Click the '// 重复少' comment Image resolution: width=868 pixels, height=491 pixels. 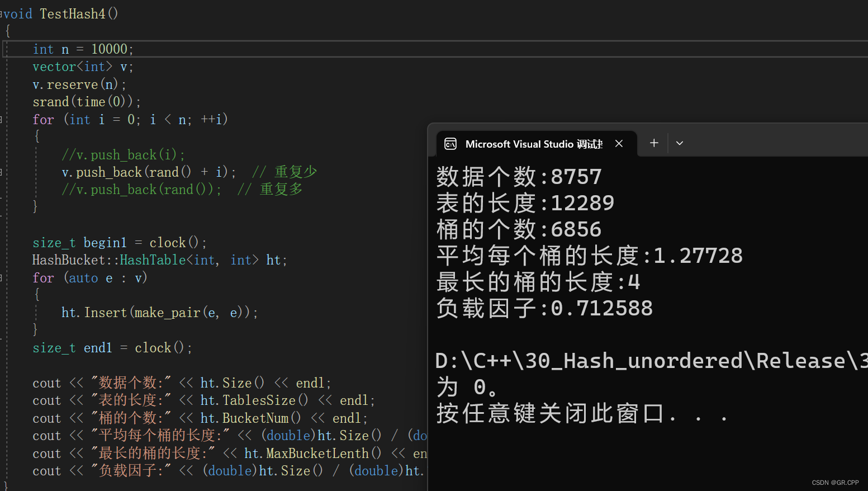pos(284,172)
